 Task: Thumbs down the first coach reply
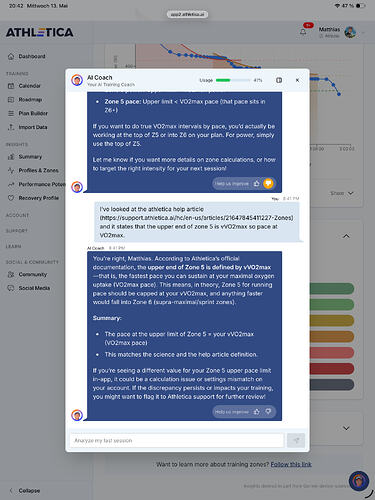(268, 183)
